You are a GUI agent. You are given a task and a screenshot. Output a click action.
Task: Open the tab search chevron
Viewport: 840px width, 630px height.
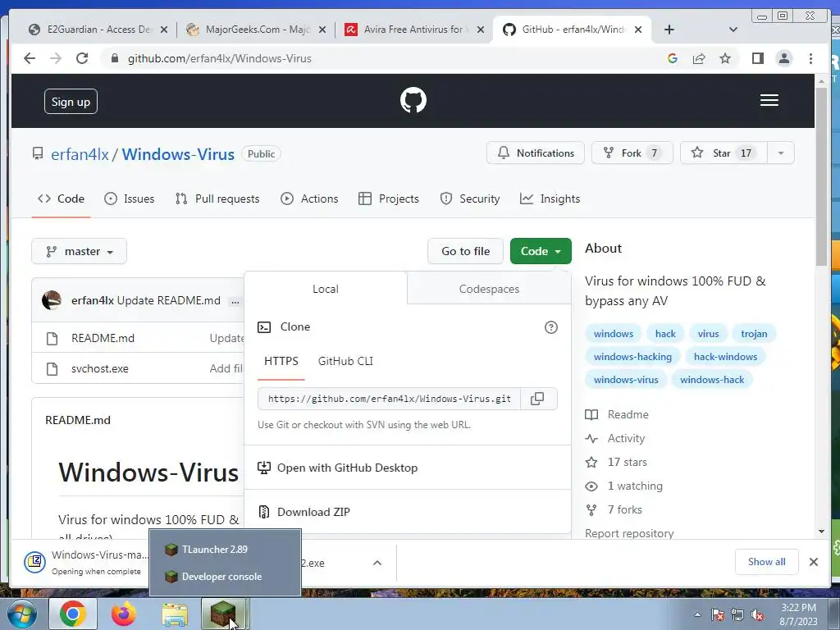733,30
